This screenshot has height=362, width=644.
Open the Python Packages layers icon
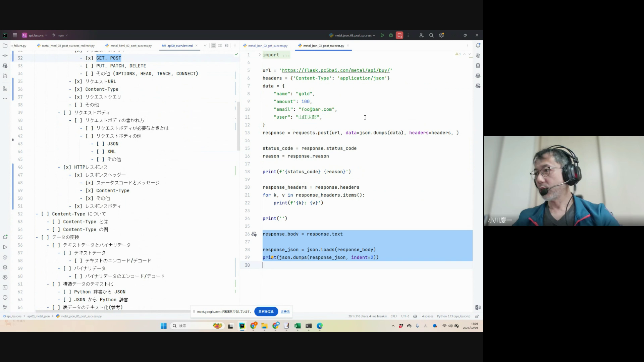5,267
